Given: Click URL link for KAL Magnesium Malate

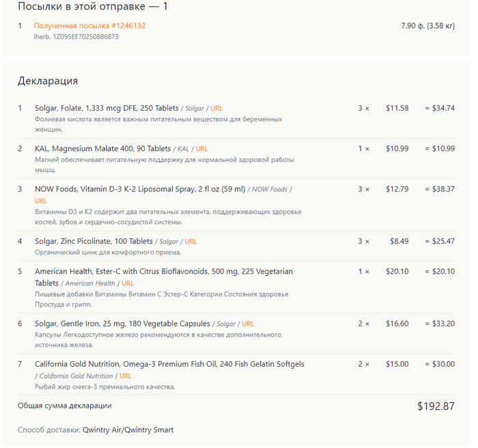Looking at the screenshot, I should click(x=201, y=149).
